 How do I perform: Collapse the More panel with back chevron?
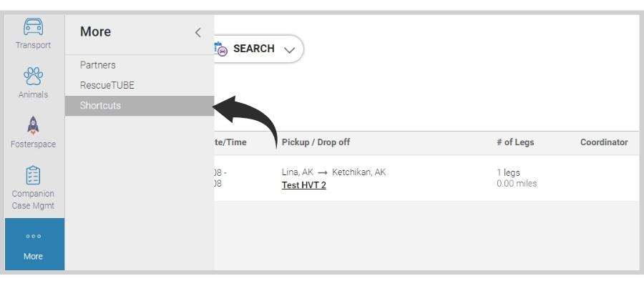click(198, 32)
